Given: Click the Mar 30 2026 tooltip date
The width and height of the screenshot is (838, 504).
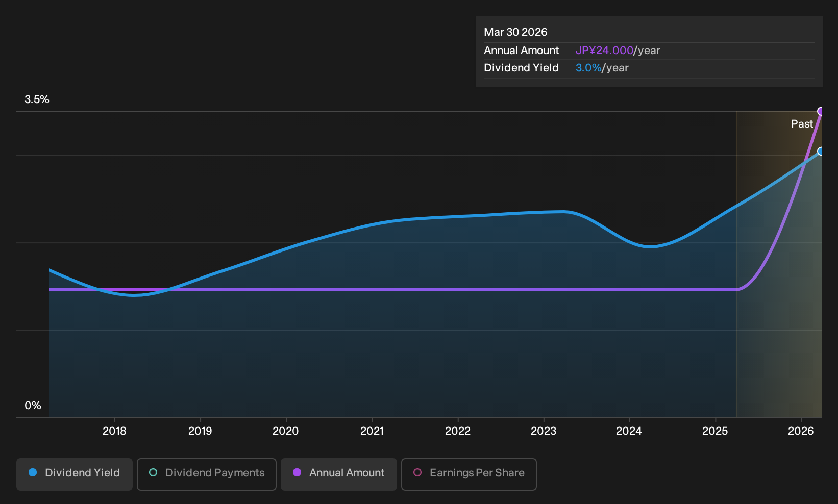Looking at the screenshot, I should click(x=515, y=32).
